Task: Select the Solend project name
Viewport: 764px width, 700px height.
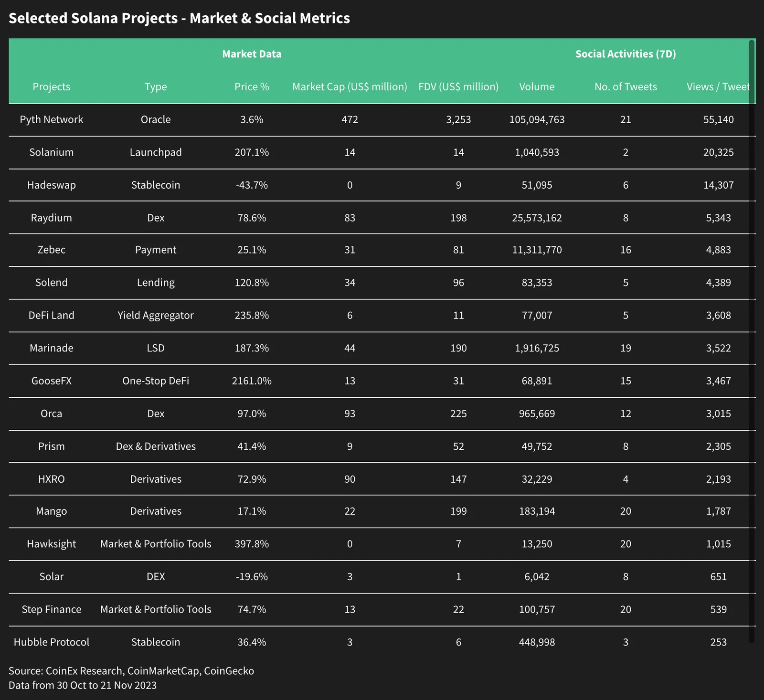Action: tap(52, 282)
